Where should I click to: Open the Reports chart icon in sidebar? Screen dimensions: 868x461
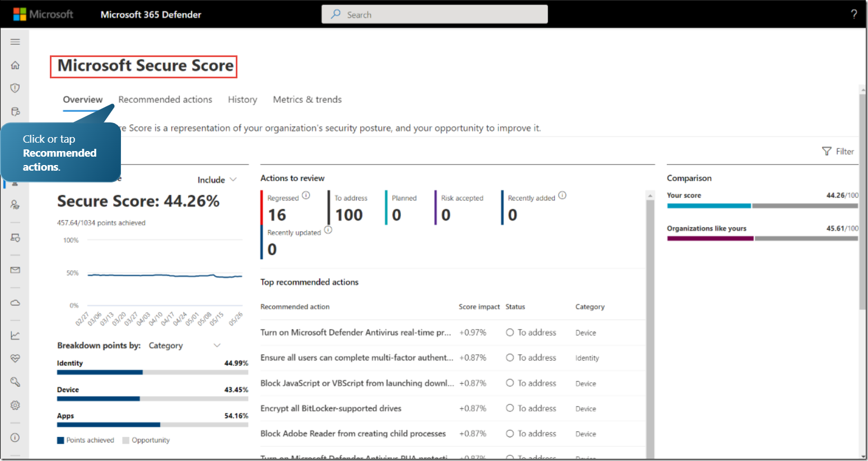coord(15,336)
